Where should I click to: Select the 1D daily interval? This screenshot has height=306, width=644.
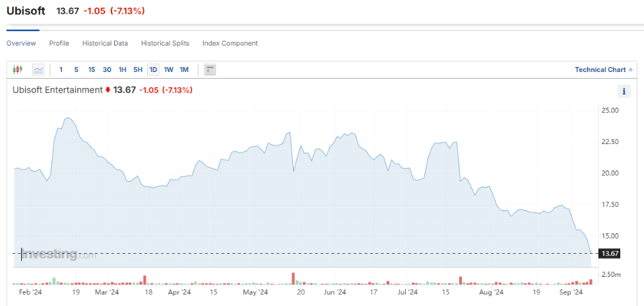point(153,69)
